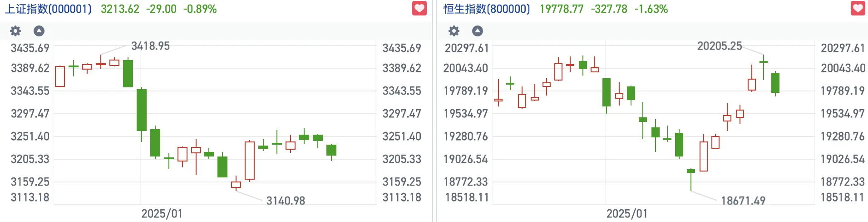Click the 2025/01 date label under 恒生指数 chart
Image resolution: width=868 pixels, height=222 pixels.
point(627,214)
